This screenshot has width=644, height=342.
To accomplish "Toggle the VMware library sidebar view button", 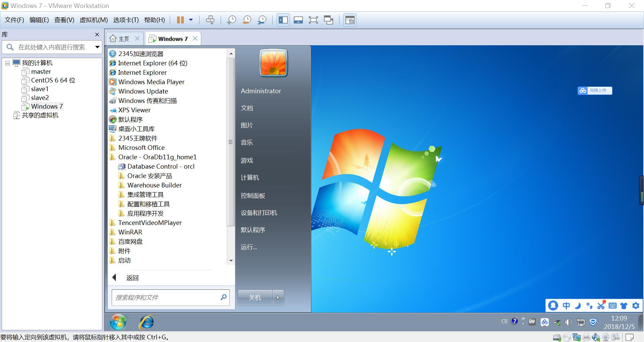I will coord(283,20).
